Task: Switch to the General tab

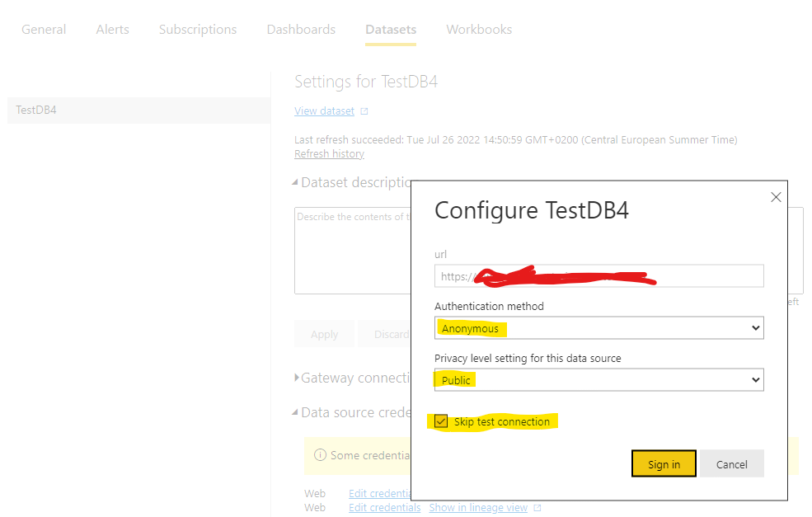Action: tap(44, 30)
